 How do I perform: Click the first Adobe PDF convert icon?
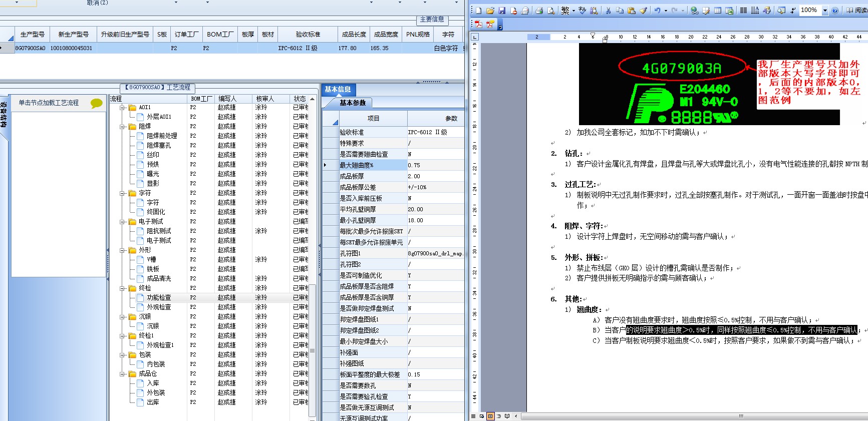[x=478, y=24]
